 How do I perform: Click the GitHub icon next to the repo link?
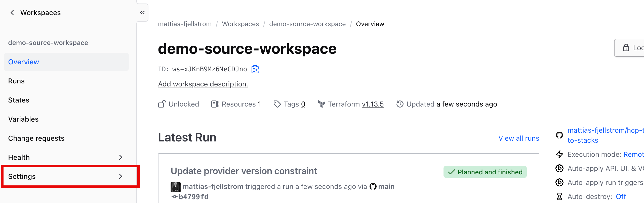point(559,135)
